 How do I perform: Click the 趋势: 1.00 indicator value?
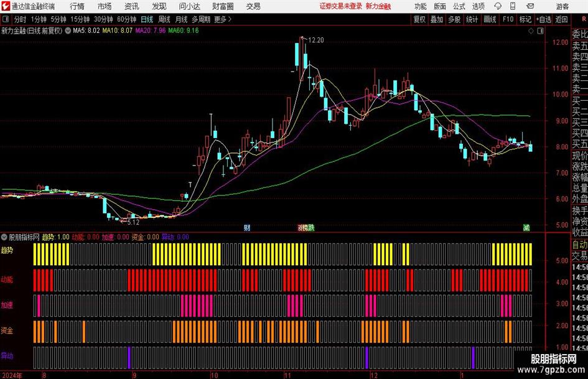point(55,237)
